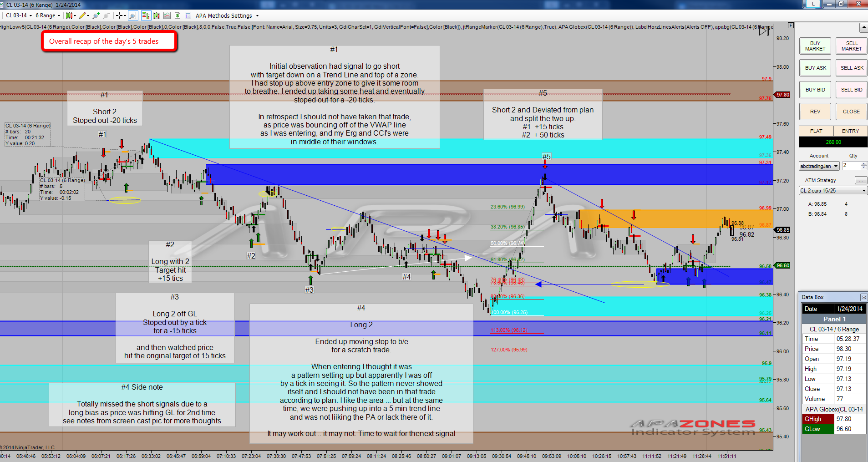Click the 127.00% Fibonacci extension label

pos(508,350)
